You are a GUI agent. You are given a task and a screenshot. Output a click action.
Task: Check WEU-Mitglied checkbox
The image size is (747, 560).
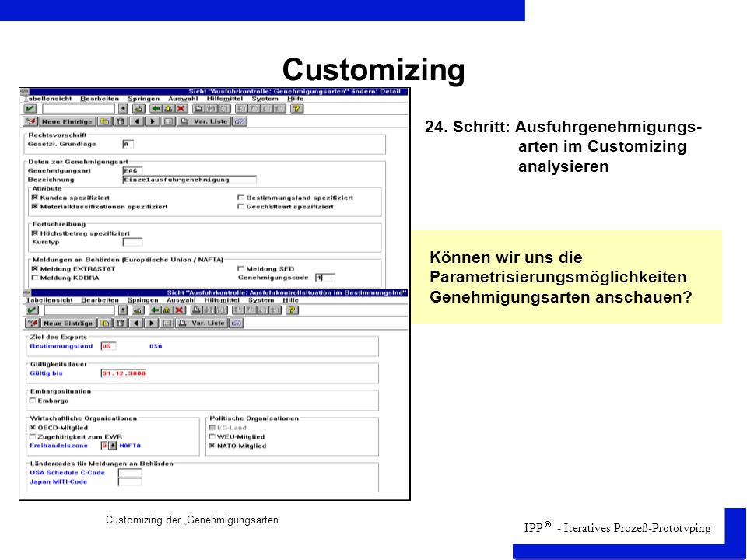point(212,436)
